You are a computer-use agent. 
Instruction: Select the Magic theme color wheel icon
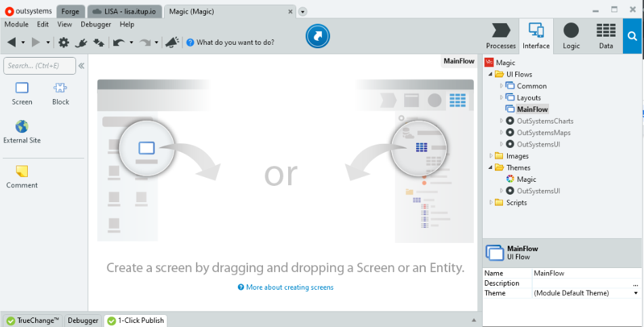point(510,179)
